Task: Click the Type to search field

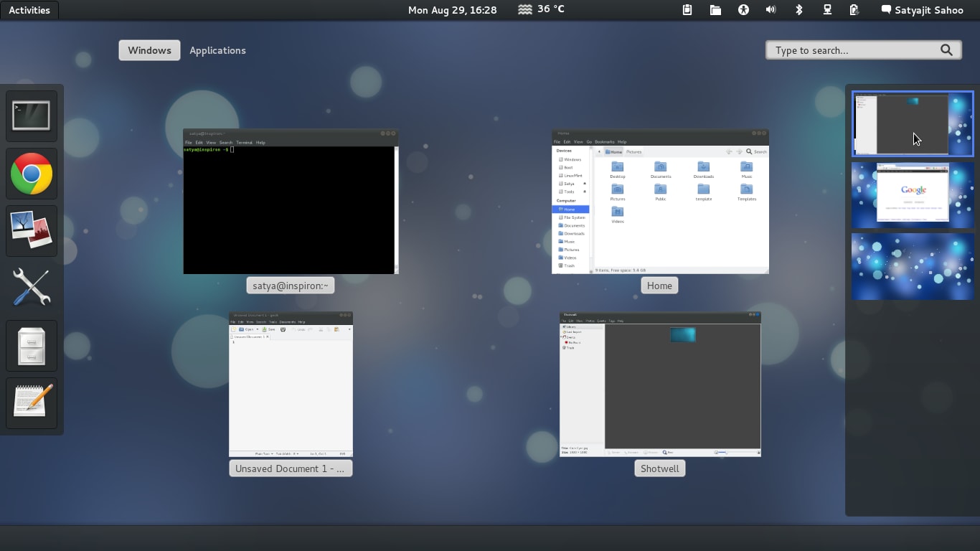Action: point(864,50)
